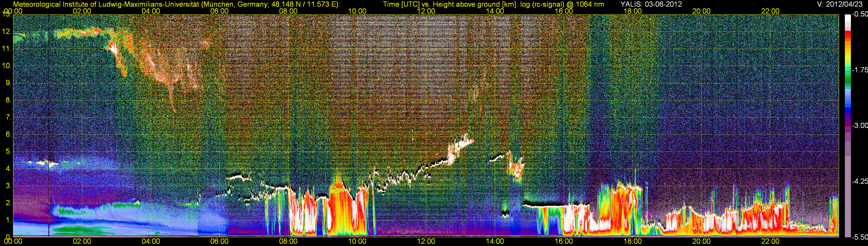Screen dimensions: 868x246
Task: Pick the 22:00 label on bottom time axis
Action: [770, 242]
